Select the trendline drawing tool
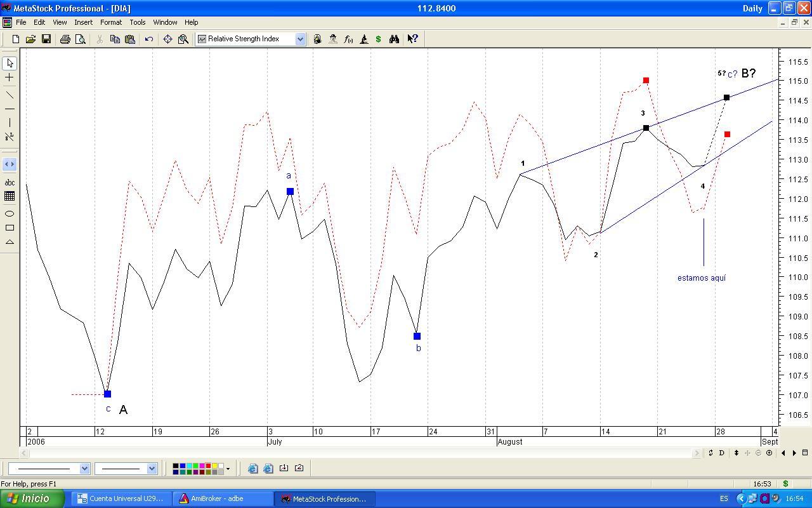The width and height of the screenshot is (812, 508). (x=10, y=95)
